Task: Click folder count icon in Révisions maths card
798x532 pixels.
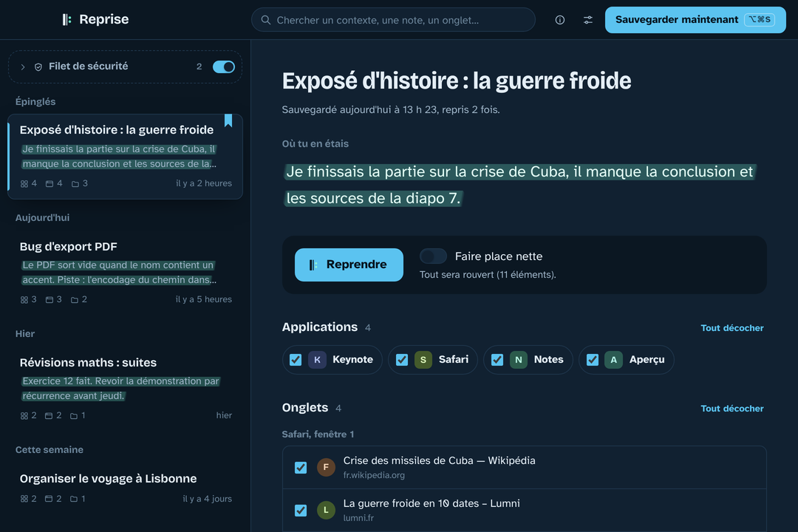Action: pos(74,416)
